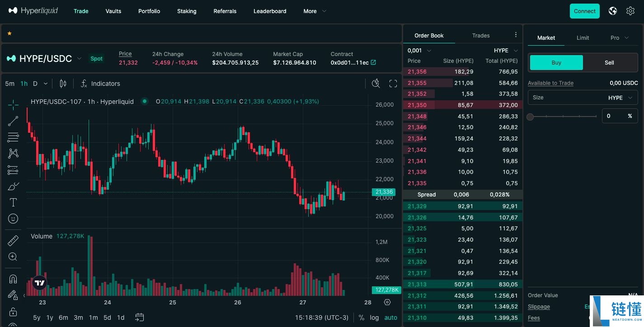Screen dimensions: 644x327
Task: Click the TradingView logo on chart
Action: 40,283
